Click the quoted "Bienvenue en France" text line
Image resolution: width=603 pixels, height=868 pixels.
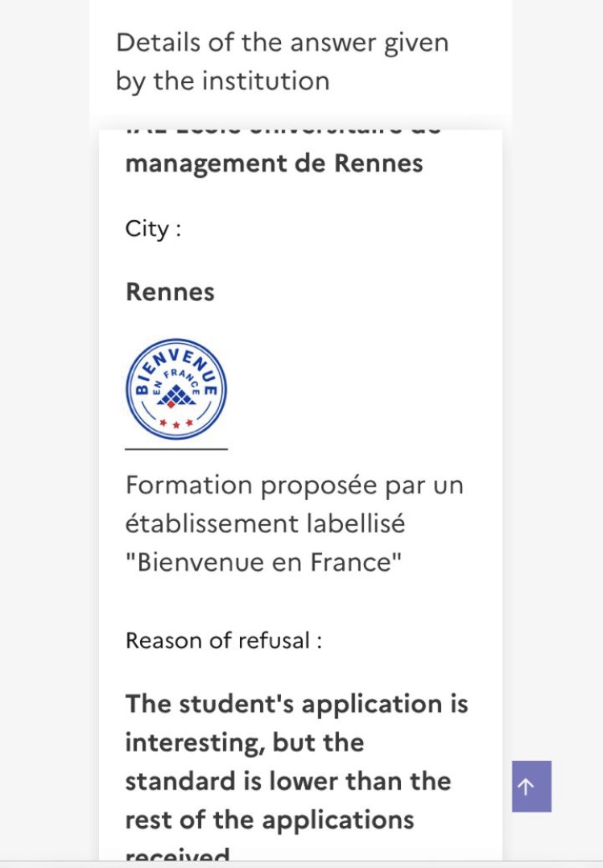pos(263,561)
